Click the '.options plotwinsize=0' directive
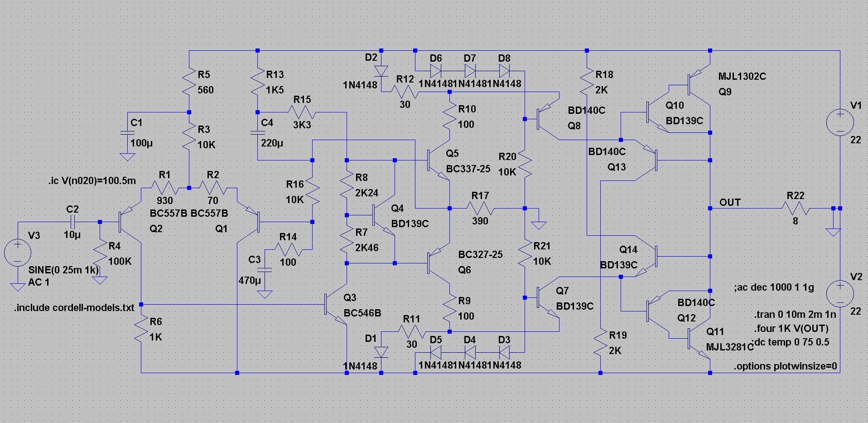The image size is (868, 423). 786,366
